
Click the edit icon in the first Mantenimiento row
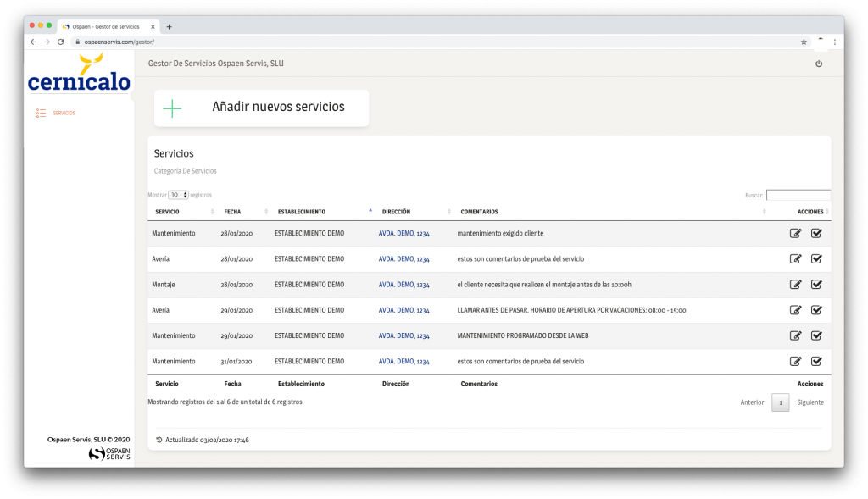point(795,234)
